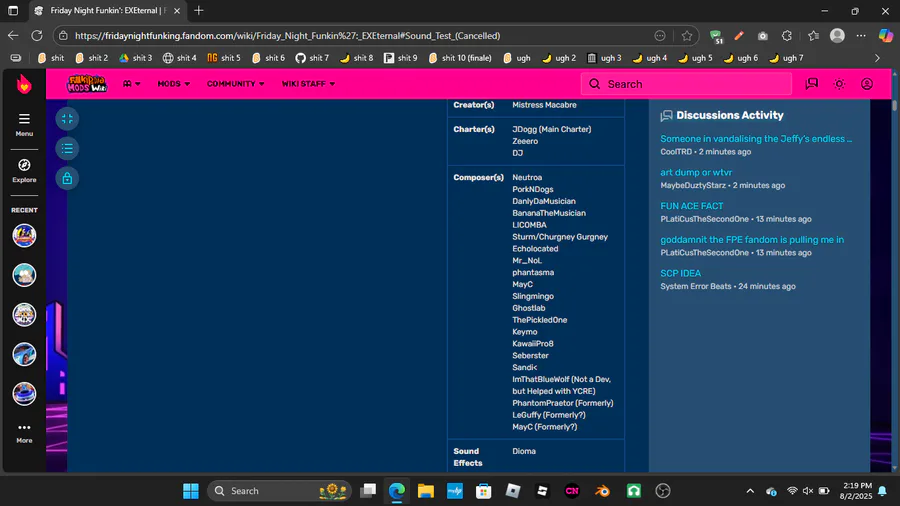Viewport: 900px width, 506px height.
Task: Open the first recent wiki thumbnail
Action: tap(24, 236)
